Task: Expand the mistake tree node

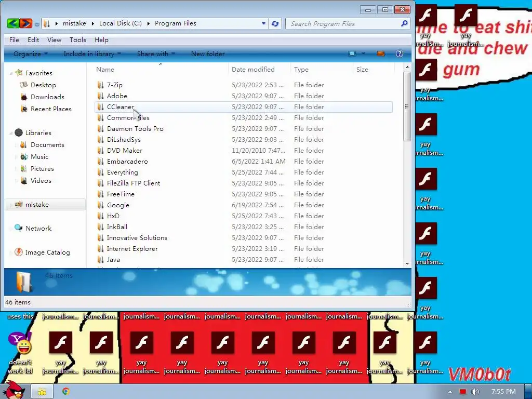Action: [x=11, y=205]
